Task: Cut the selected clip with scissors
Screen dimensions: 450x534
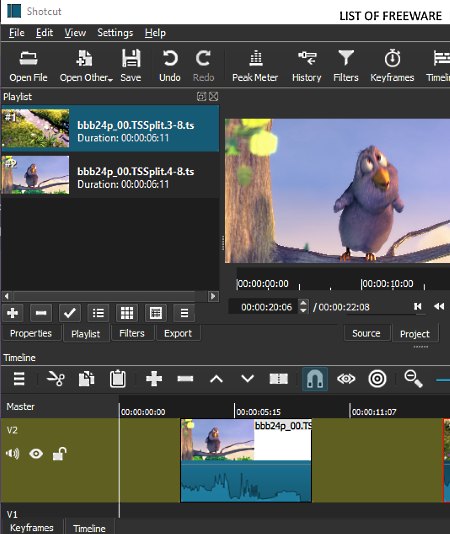Action: (56, 379)
